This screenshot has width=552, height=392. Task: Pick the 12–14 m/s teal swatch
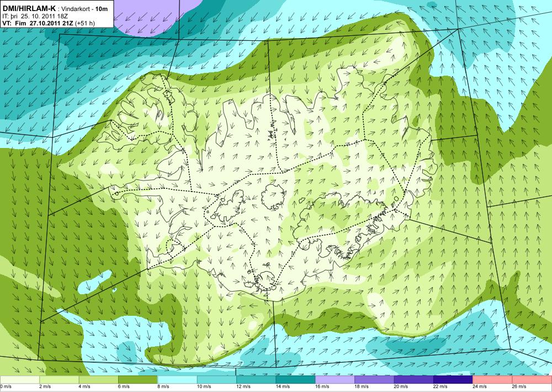tap(256, 380)
